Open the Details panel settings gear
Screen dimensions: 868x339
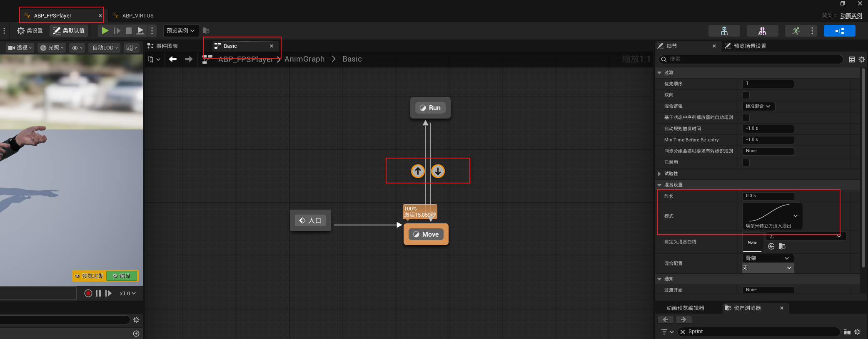[x=862, y=59]
